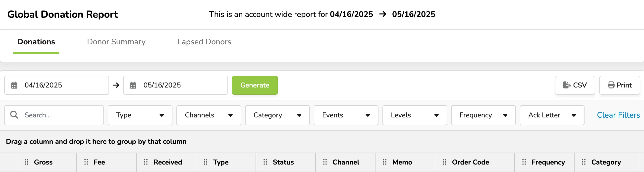Expand the Events filter dropdown
Viewport: 644px width, 172px height.
point(346,115)
